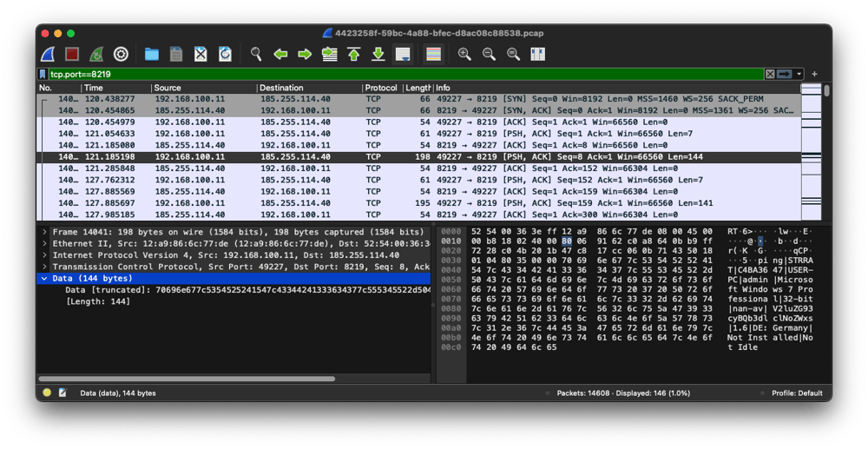
Task: Apply the display filter arrow button
Action: [x=785, y=75]
